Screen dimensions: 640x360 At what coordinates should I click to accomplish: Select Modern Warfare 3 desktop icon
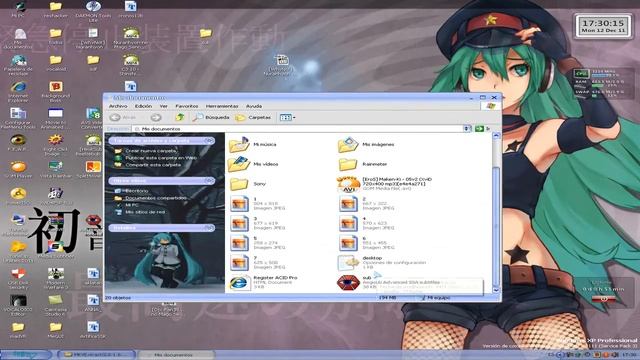pos(56,279)
